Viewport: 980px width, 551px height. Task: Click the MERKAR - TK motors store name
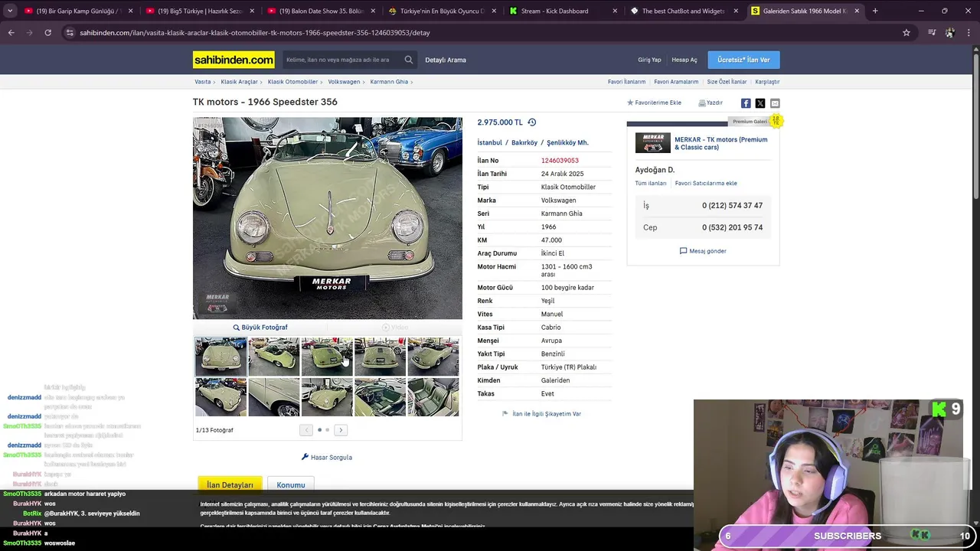tap(720, 143)
